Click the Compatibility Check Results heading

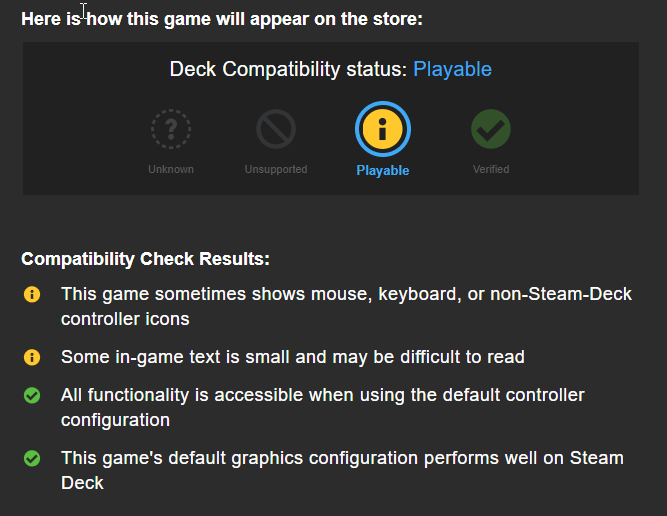coord(145,259)
